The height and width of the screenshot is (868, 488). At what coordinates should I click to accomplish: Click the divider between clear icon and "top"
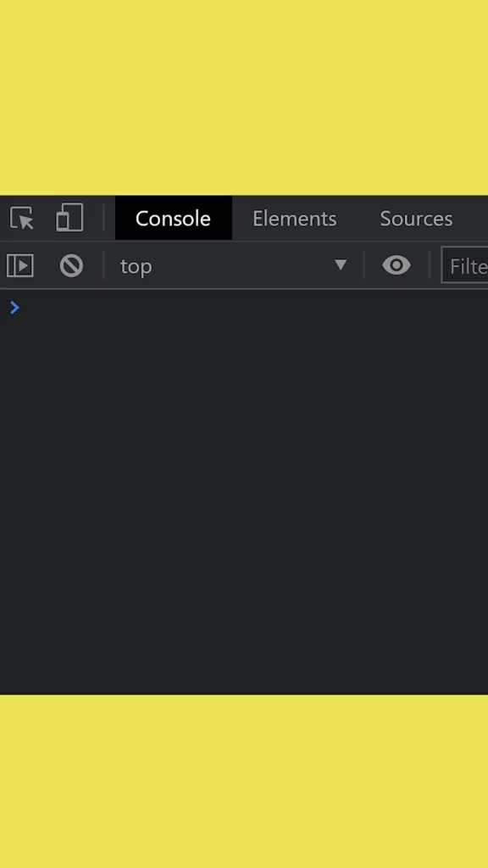click(103, 265)
